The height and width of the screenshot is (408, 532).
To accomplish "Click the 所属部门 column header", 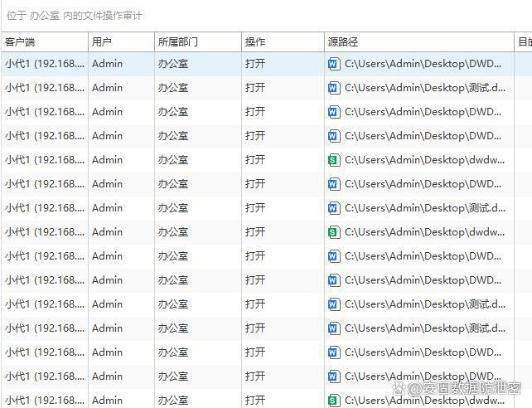I will coord(198,42).
